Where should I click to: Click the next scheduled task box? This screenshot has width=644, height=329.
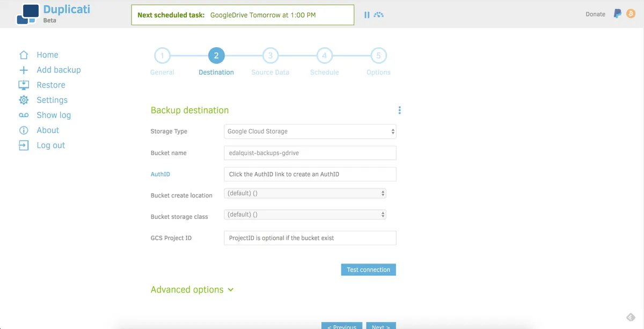243,15
